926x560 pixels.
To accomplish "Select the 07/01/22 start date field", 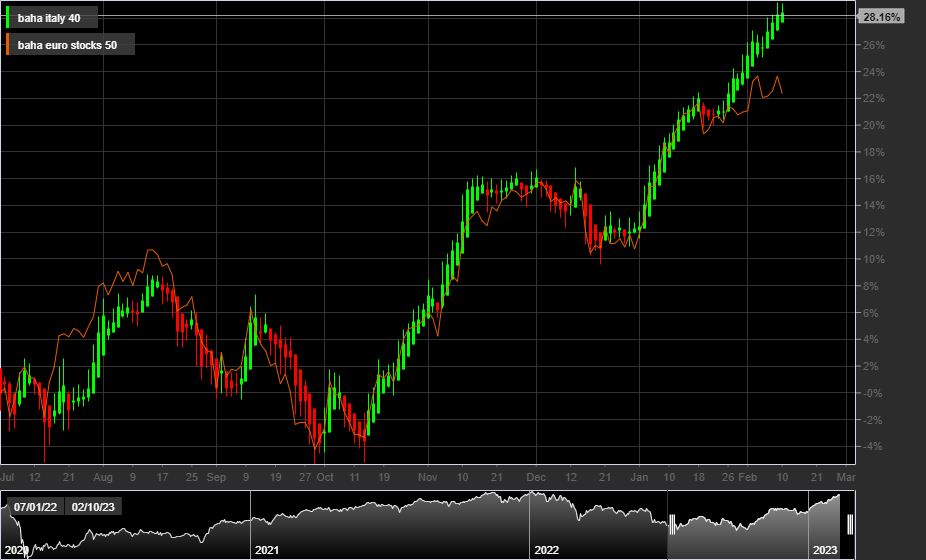I will 35,507.
